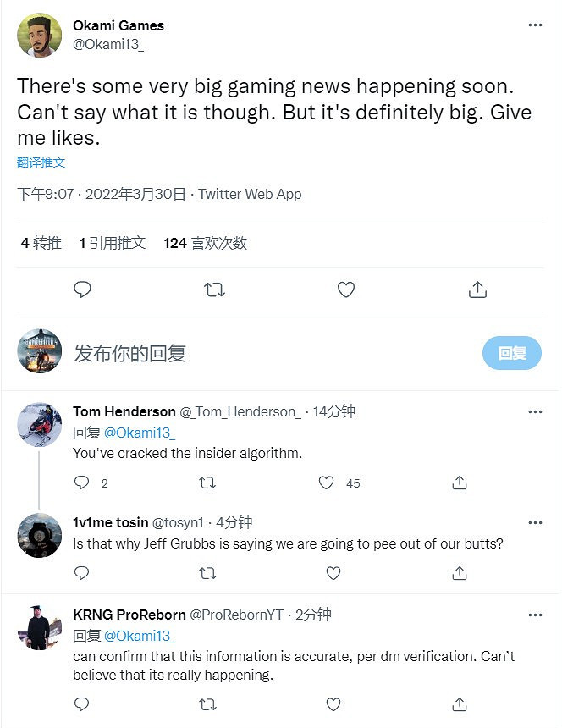562x728 pixels.
Task: Click the blue 回复 reply button
Action: coord(511,353)
